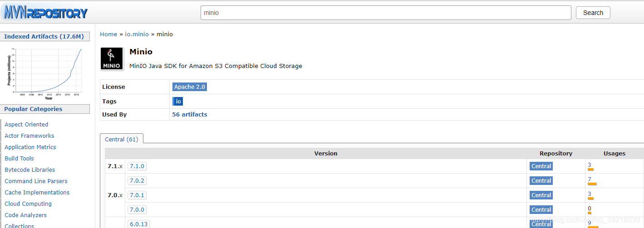
Task: Open version 7.1.0
Action: (137, 166)
